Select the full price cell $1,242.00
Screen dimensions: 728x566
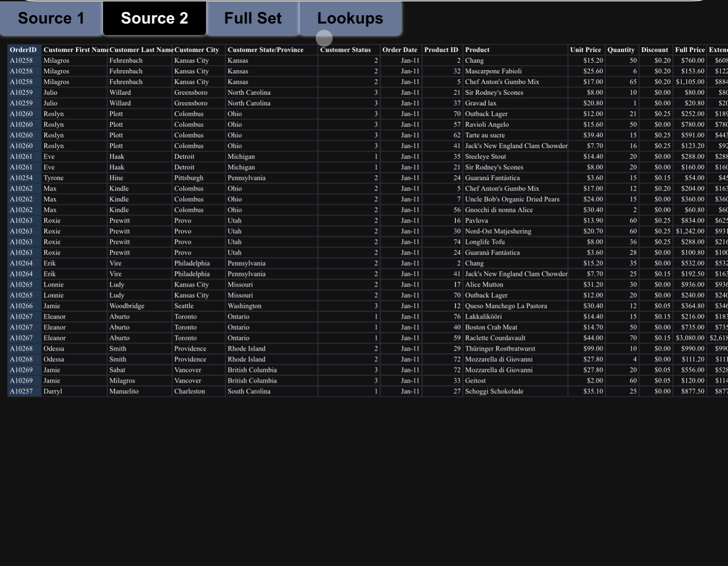690,231
